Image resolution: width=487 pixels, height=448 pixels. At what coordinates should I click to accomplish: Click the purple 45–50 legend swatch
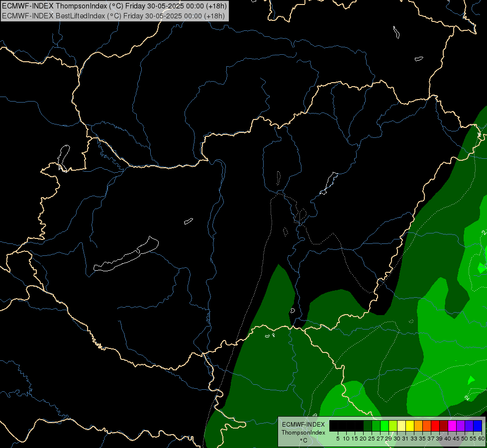(x=461, y=426)
